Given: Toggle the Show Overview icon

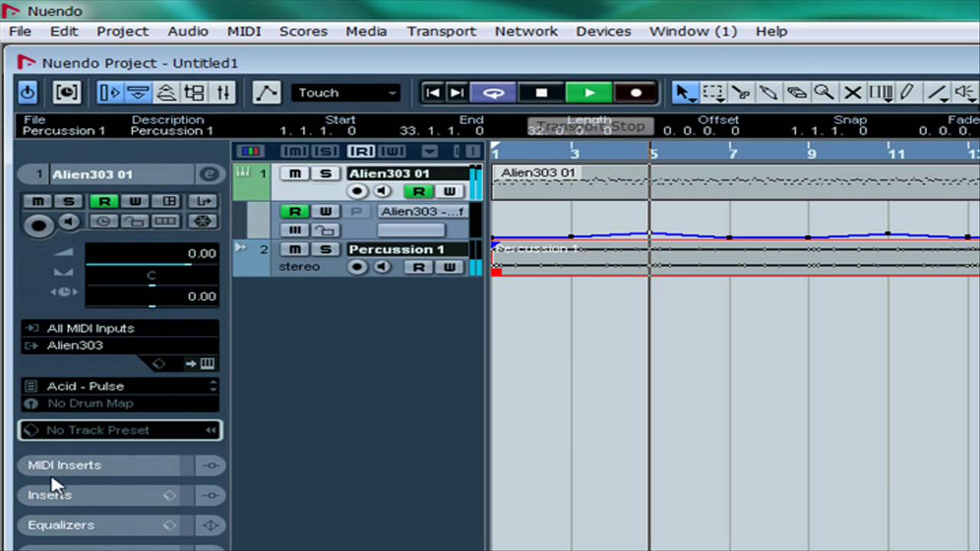Looking at the screenshot, I should (166, 93).
